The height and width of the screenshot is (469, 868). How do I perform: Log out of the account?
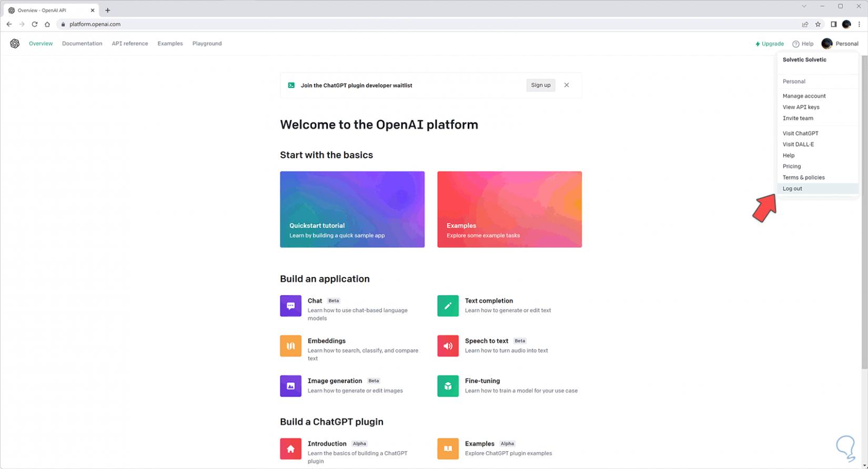coord(817,188)
